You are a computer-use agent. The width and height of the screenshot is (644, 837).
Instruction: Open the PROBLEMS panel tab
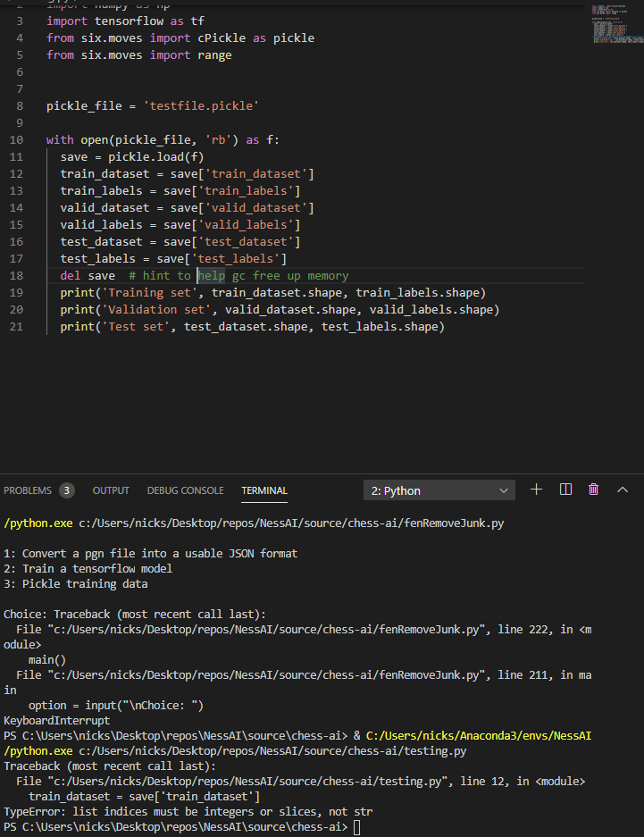(28, 490)
